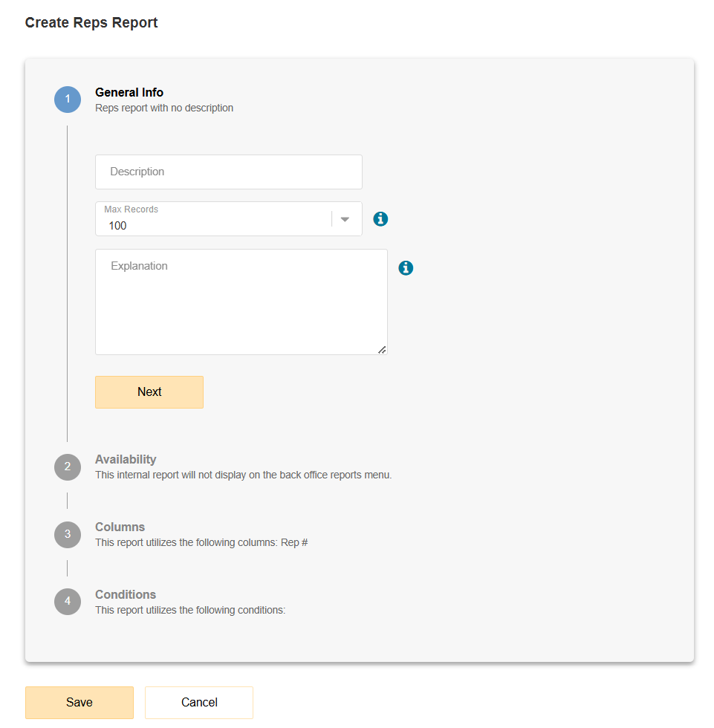Select step circle 1 for General Info

pos(67,99)
